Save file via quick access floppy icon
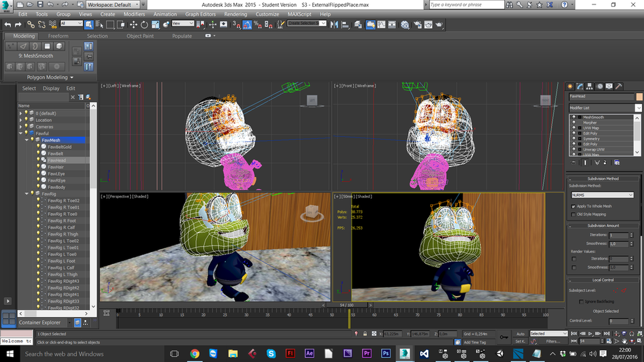The width and height of the screenshot is (644, 362). coord(40,4)
